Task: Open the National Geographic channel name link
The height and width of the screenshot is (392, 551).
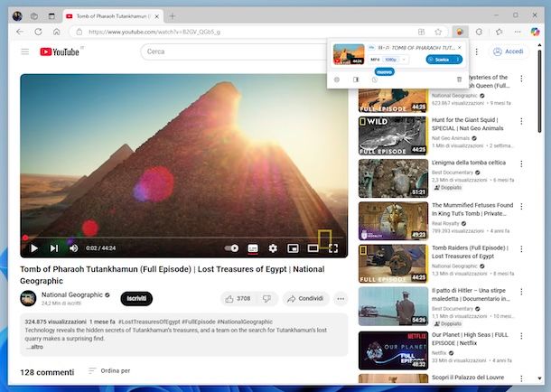Action: tap(72, 294)
